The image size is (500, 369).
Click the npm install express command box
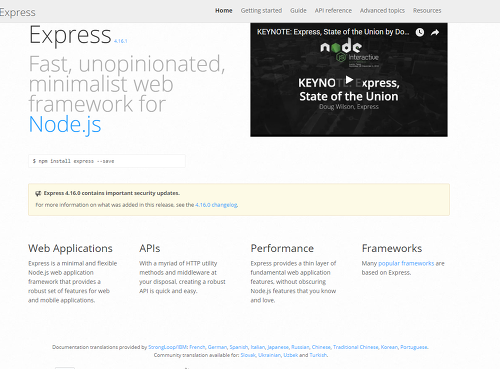click(107, 161)
